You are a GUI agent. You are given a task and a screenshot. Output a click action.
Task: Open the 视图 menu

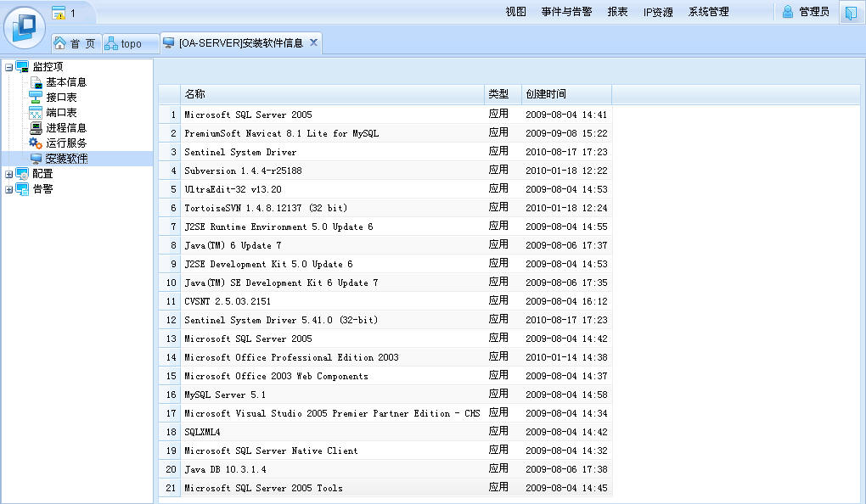click(516, 12)
